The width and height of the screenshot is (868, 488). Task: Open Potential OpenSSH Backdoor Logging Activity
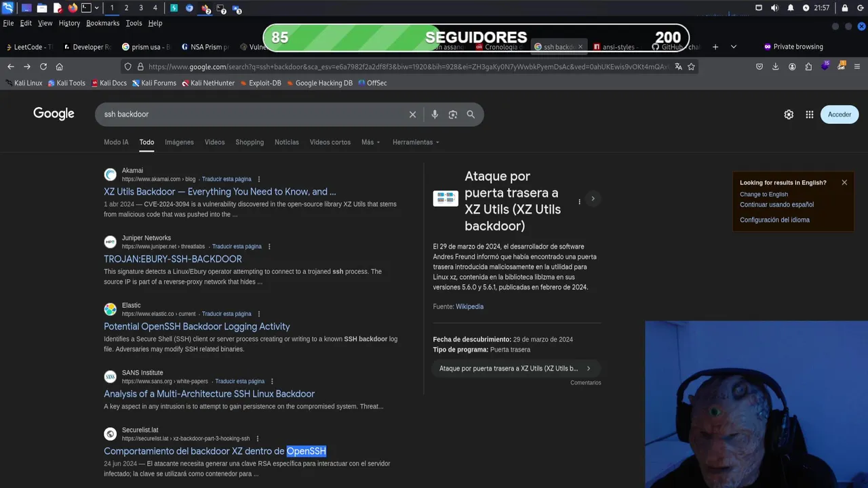click(197, 327)
